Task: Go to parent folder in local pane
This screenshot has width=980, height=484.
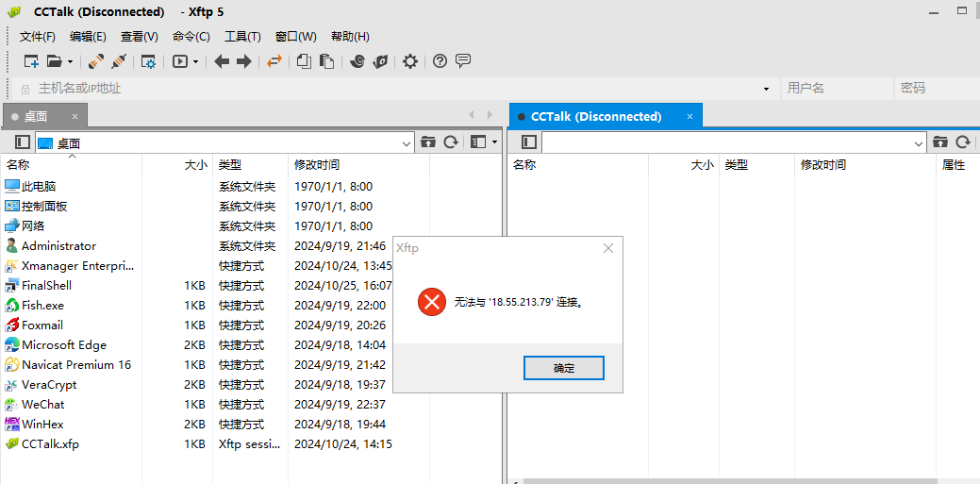Action: point(428,142)
